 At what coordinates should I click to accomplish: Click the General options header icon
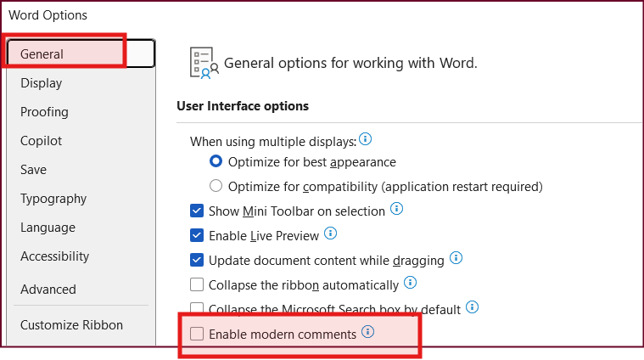click(x=204, y=63)
